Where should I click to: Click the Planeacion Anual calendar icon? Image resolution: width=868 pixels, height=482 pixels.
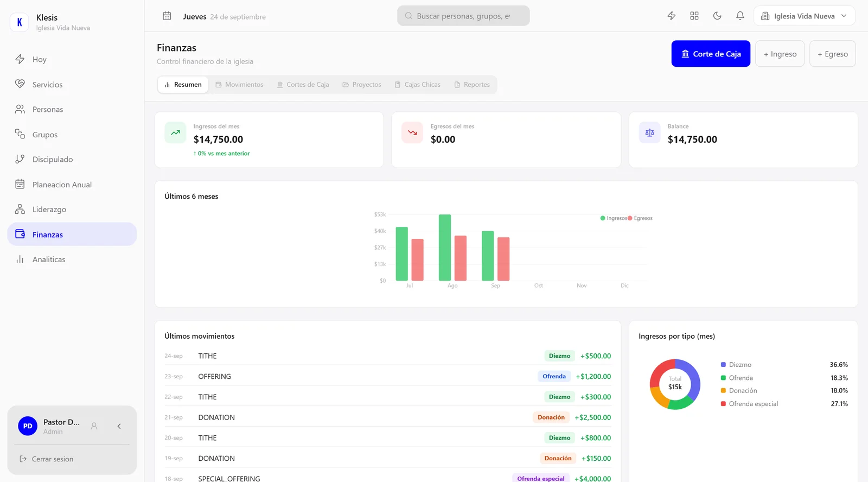pos(20,184)
